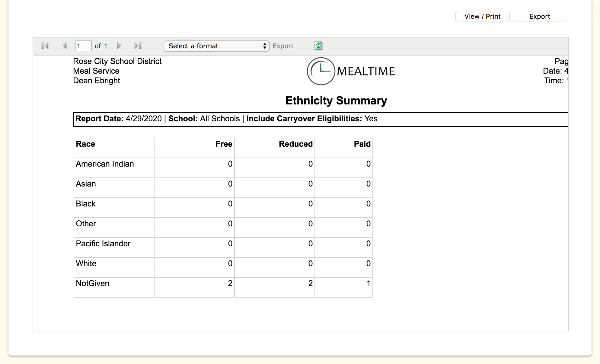Viewport: 600px width, 364px height.
Task: Click the American Indian row label
Action: click(x=105, y=164)
